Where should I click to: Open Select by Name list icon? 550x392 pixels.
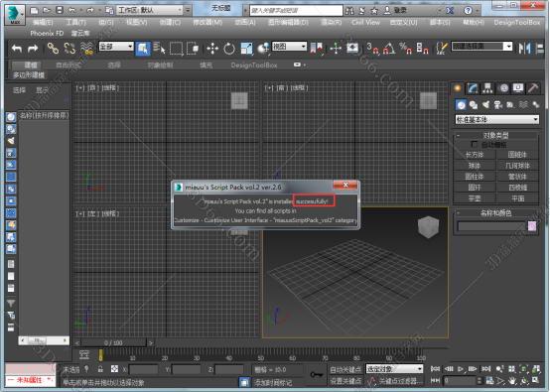[159, 49]
